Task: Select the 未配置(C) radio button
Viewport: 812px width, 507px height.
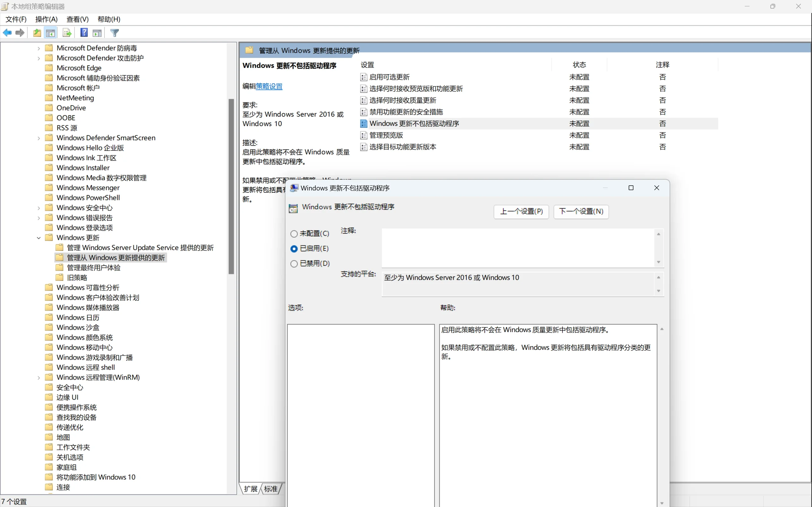Action: pos(294,234)
